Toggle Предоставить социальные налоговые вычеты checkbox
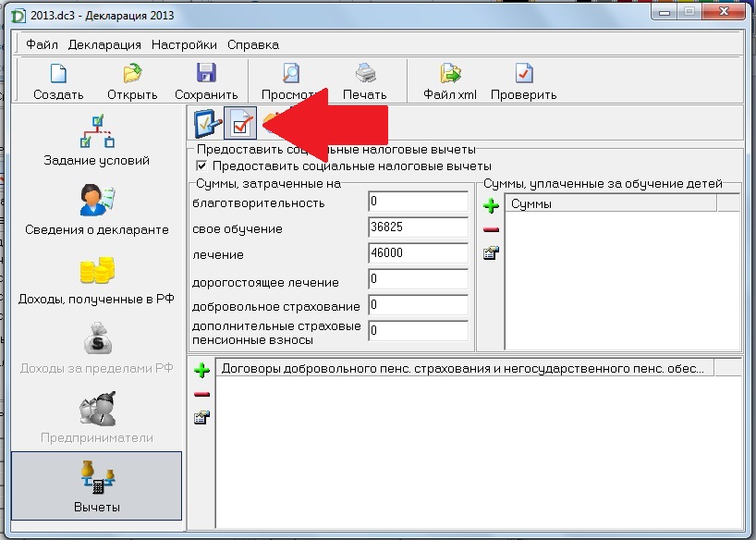Screen dimensions: 756x540 [x=202, y=166]
